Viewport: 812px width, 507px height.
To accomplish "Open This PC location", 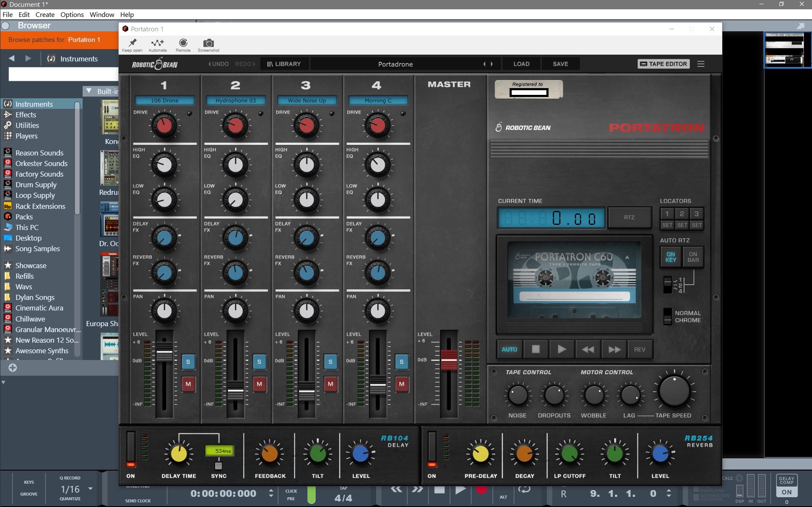I will [27, 227].
